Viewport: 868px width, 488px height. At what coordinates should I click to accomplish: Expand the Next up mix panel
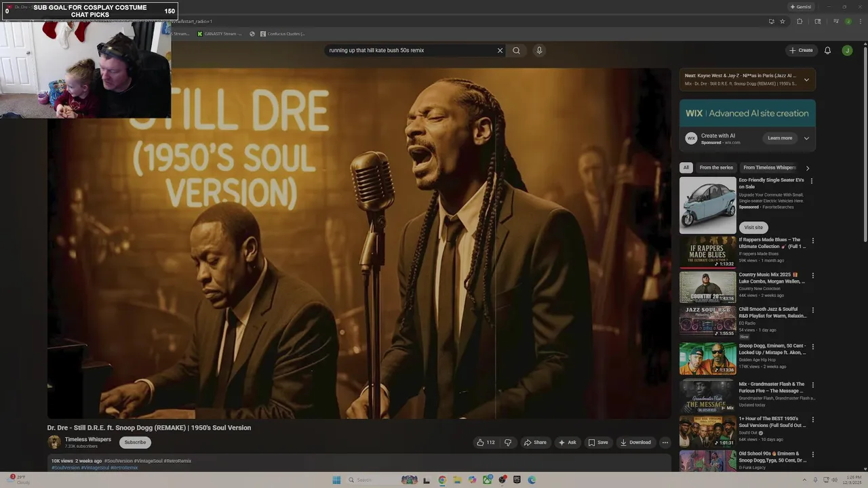806,79
